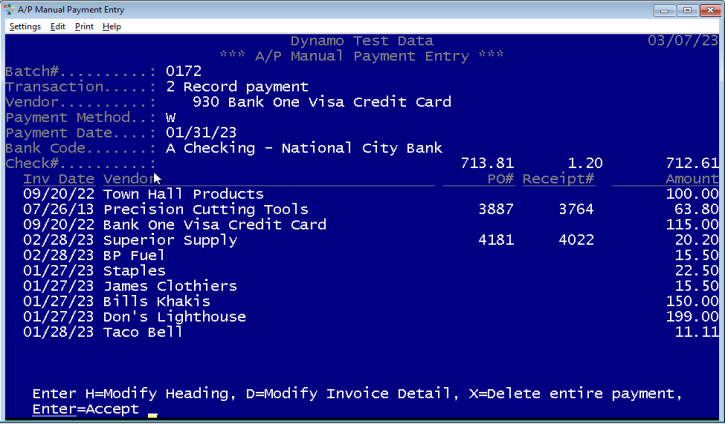
Task: Click the amount 22.50
Action: click(696, 270)
